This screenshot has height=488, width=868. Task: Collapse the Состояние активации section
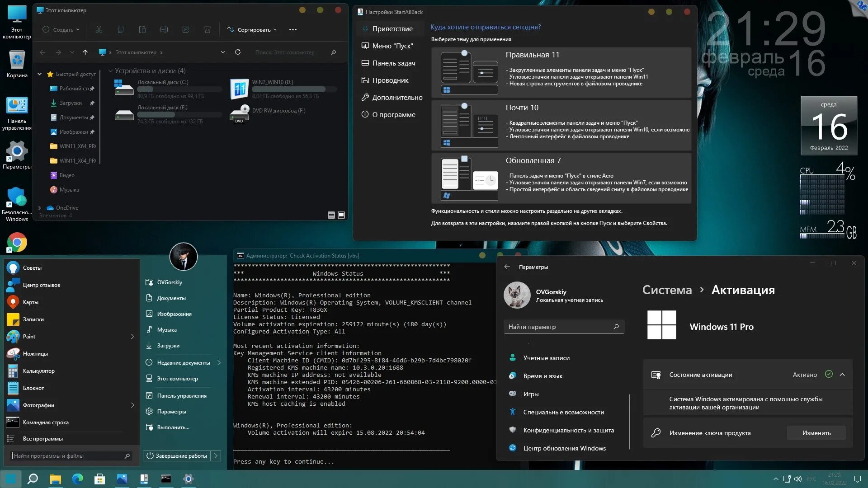pos(842,375)
